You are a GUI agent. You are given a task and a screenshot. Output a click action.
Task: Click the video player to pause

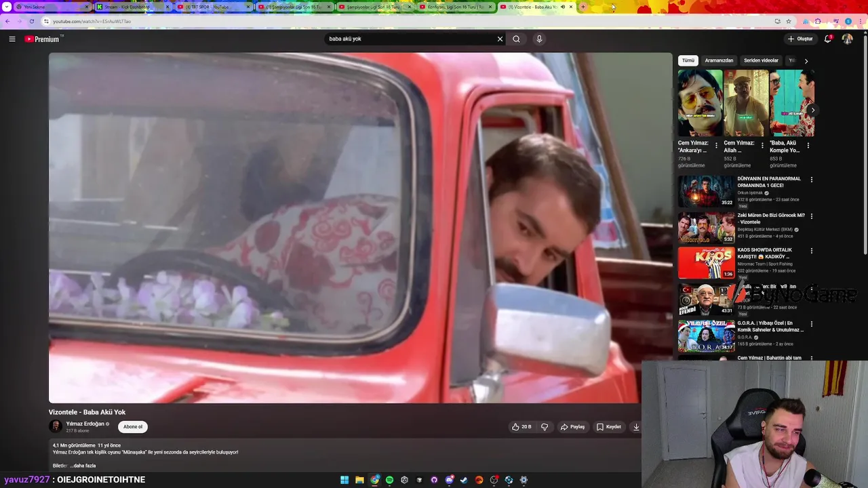coord(361,228)
